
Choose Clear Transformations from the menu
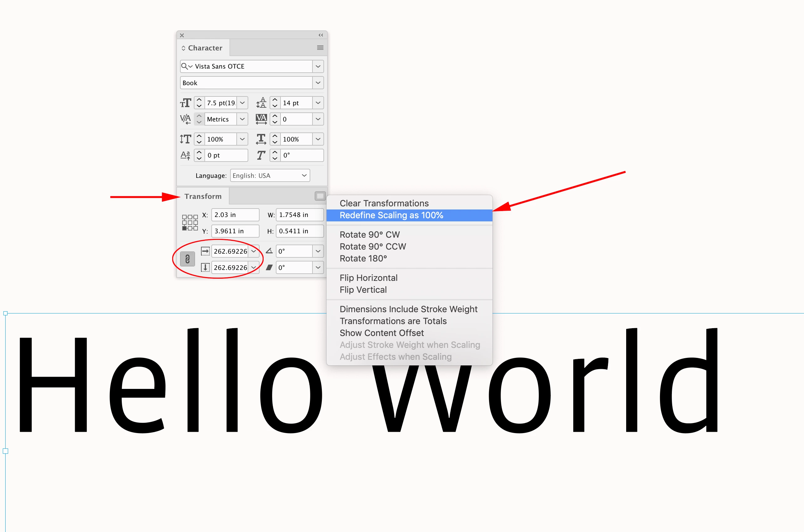[x=384, y=203]
